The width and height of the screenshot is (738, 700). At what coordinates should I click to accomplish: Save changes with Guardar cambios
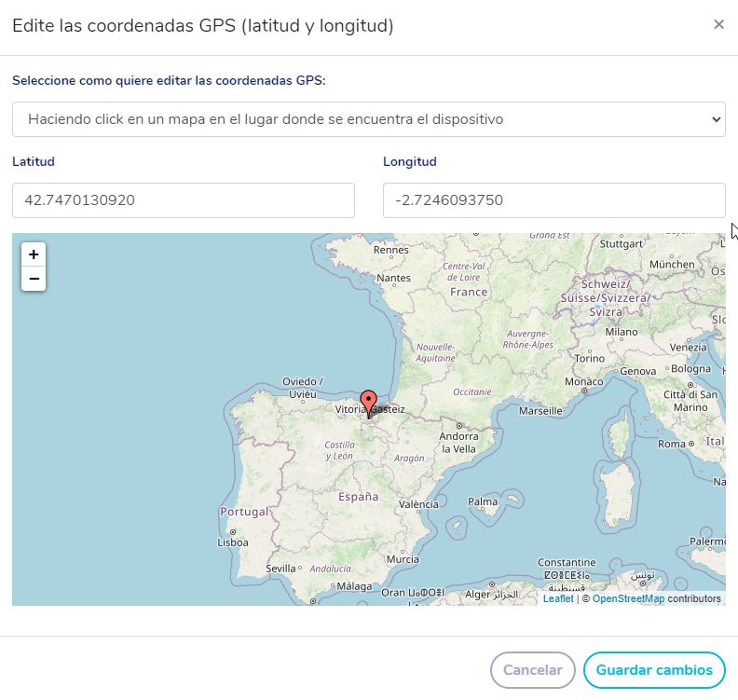coord(654,670)
